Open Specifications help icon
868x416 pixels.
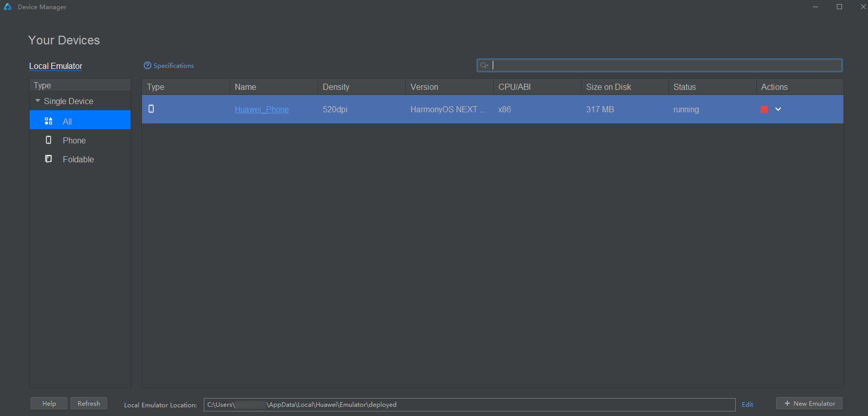click(148, 65)
